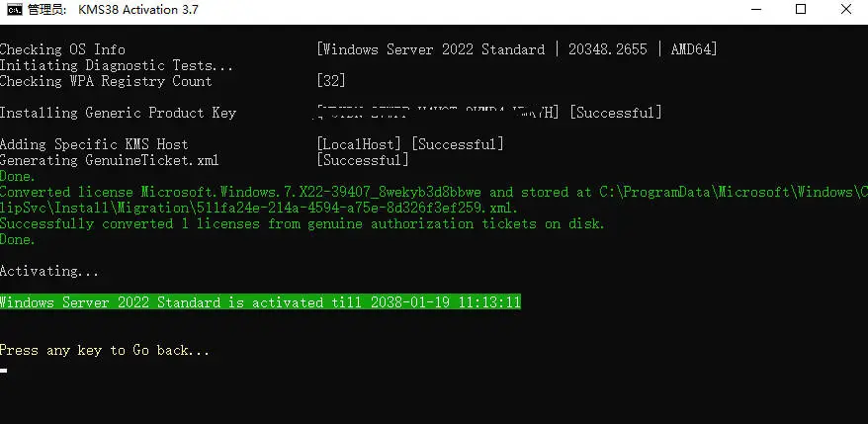Click the Generating GenuineTicket.xml line
This screenshot has width=868, height=424.
pyautogui.click(x=109, y=160)
